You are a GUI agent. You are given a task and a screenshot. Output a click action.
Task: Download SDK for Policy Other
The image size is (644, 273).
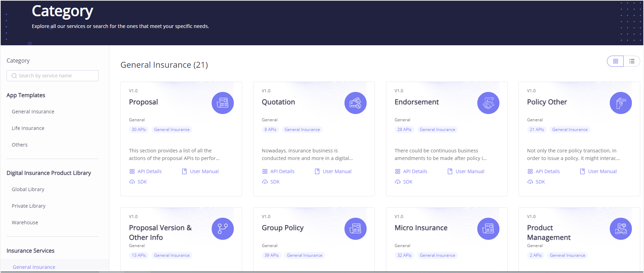pos(536,182)
